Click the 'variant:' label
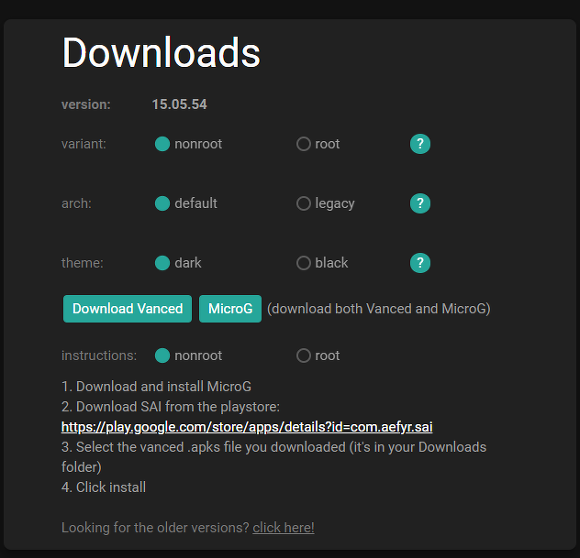580x558 pixels. pos(84,144)
